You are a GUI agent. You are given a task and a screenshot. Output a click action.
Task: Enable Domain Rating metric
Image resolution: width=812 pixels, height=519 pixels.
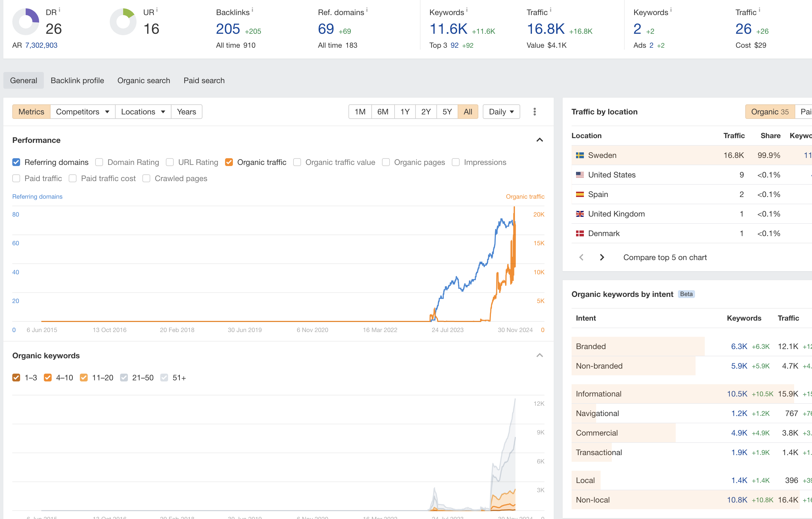pyautogui.click(x=99, y=162)
